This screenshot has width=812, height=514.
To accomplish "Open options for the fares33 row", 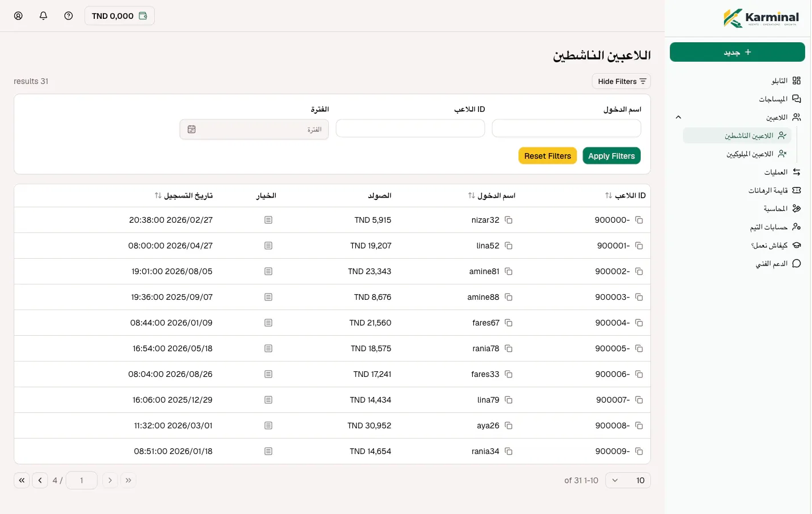I will tap(268, 374).
